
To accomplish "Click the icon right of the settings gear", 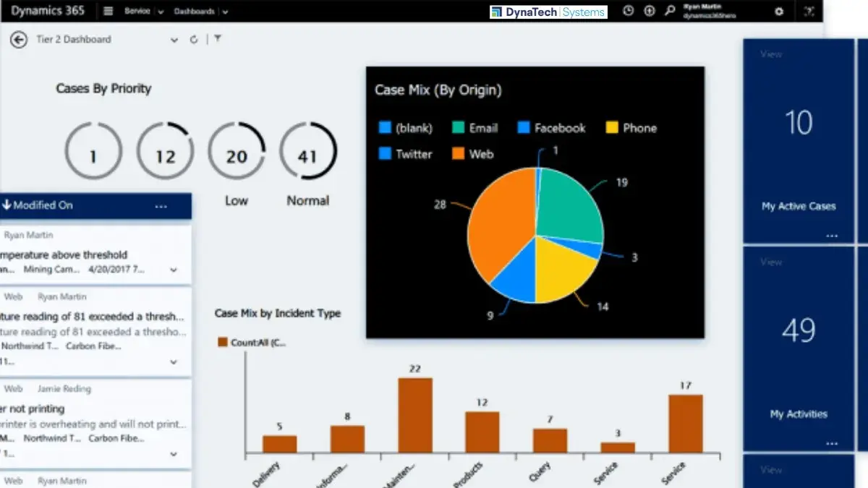I will (809, 11).
